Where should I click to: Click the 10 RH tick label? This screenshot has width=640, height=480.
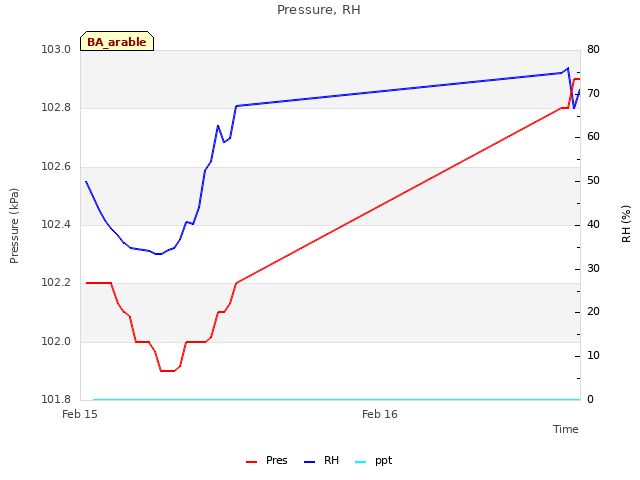pos(593,356)
